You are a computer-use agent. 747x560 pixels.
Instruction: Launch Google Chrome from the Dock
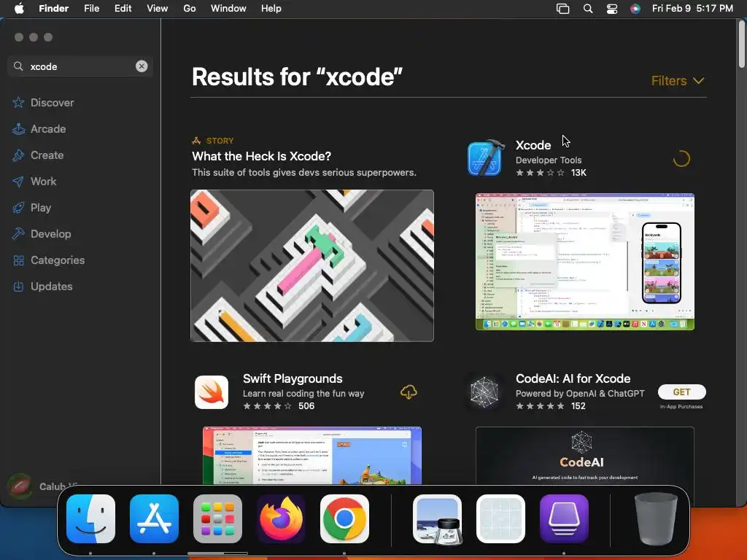click(344, 518)
